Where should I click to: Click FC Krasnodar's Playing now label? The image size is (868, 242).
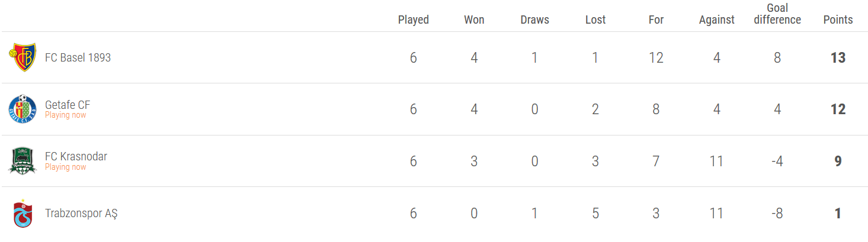65,167
